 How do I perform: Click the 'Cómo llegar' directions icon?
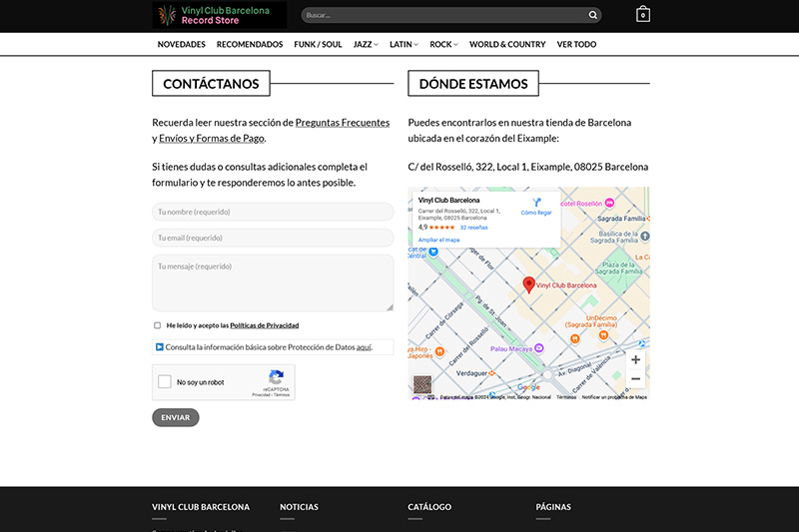click(x=536, y=203)
